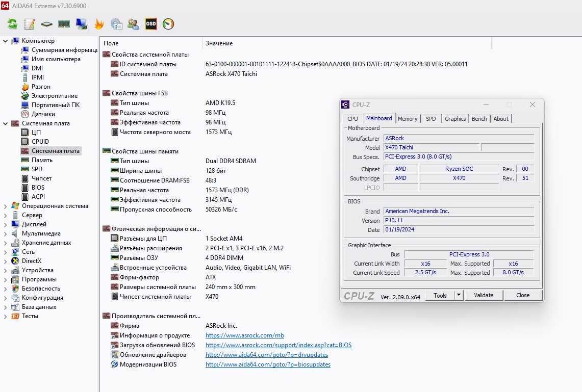The image size is (582, 392).
Task: Open Электропитание tree item
Action: (x=55, y=96)
